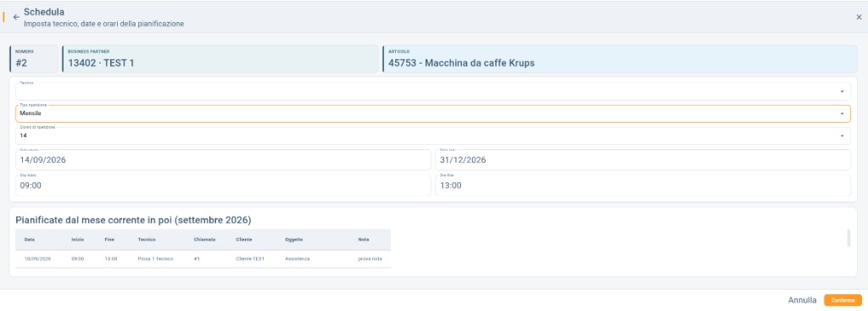Click the Data column header

tap(30, 240)
